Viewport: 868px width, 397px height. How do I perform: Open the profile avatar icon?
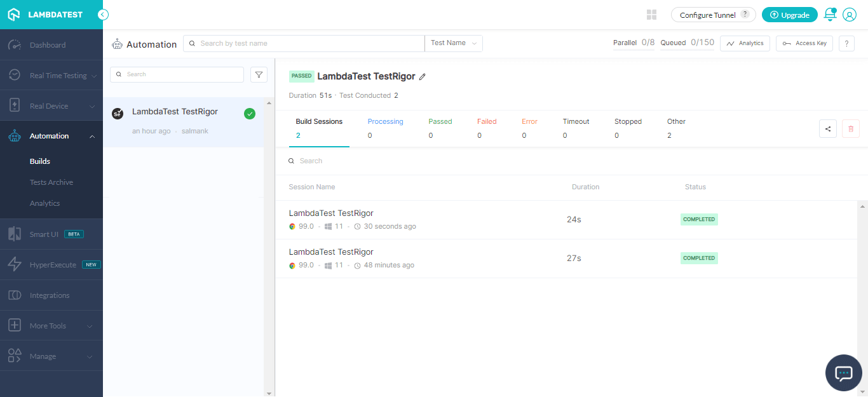point(850,14)
